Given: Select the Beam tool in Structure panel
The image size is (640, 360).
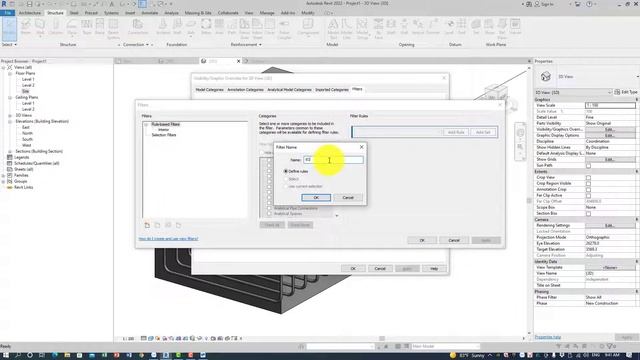Looking at the screenshot, I should point(26,28).
